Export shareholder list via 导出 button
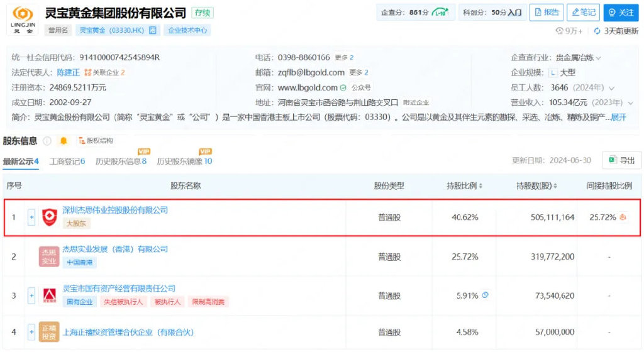644x352 pixels. (621, 160)
